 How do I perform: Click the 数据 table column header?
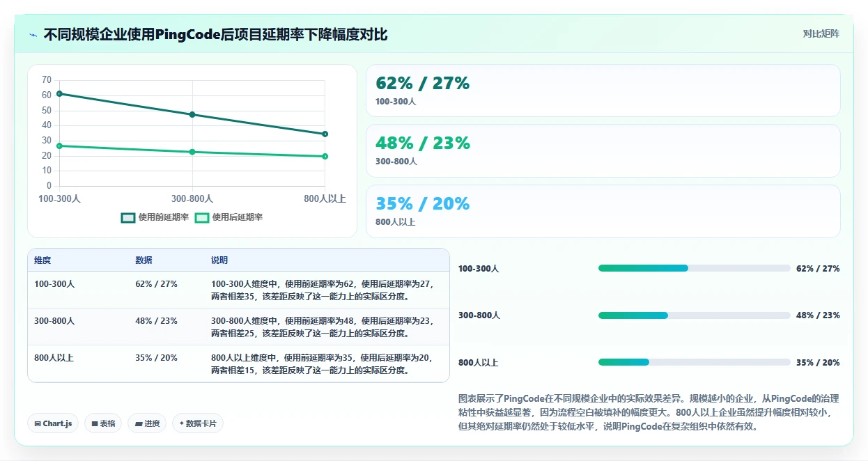click(x=144, y=260)
